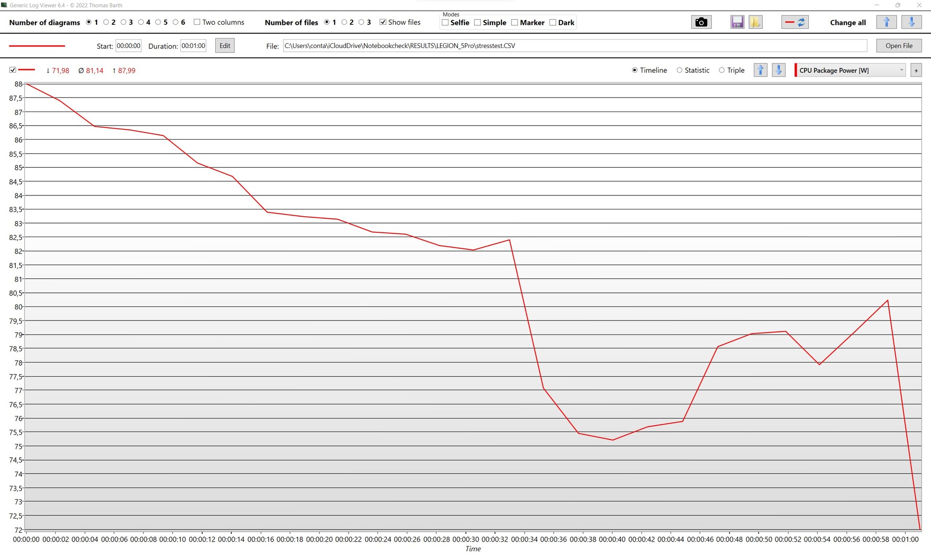Click the up arrow beside Triple option
The width and height of the screenshot is (931, 560).
point(760,70)
